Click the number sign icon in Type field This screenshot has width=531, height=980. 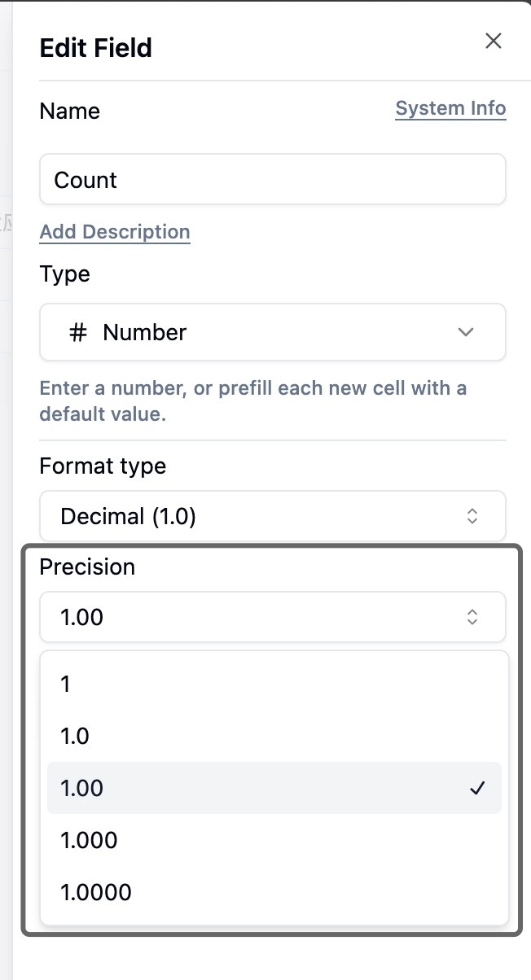(x=77, y=332)
